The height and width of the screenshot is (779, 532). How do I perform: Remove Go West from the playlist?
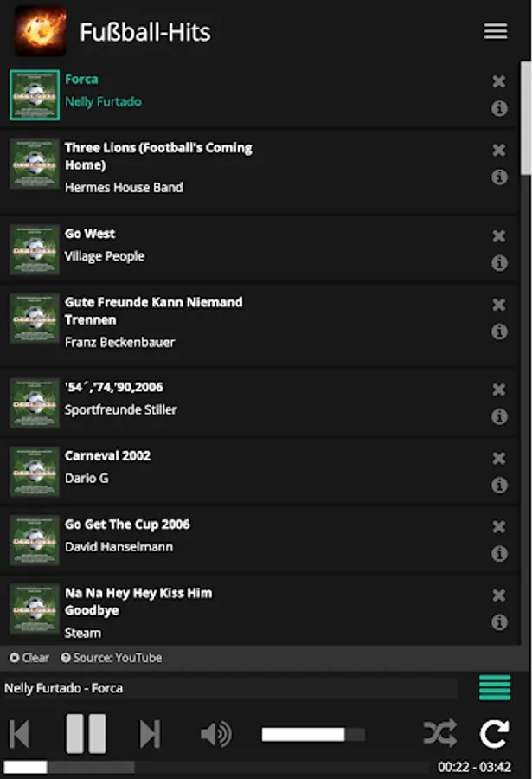pos(499,236)
